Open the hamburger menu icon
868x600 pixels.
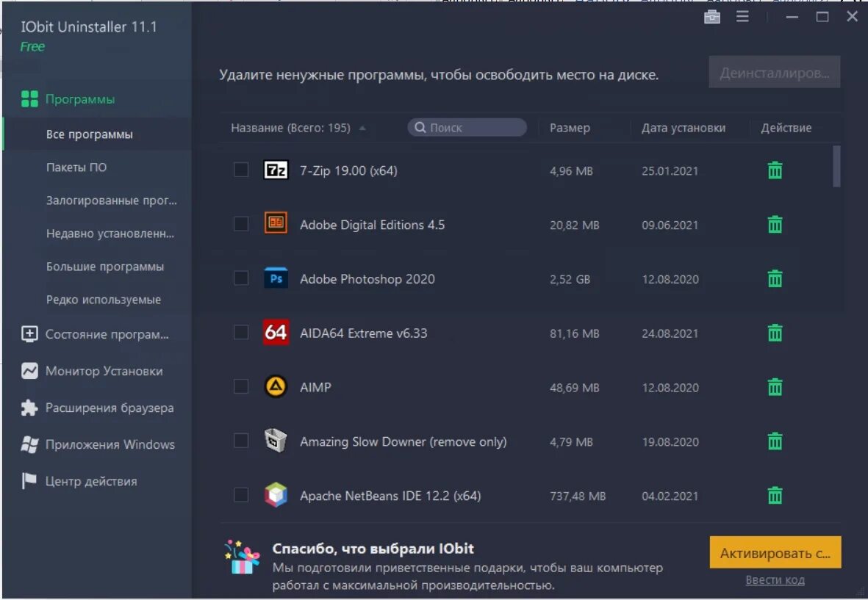point(742,17)
